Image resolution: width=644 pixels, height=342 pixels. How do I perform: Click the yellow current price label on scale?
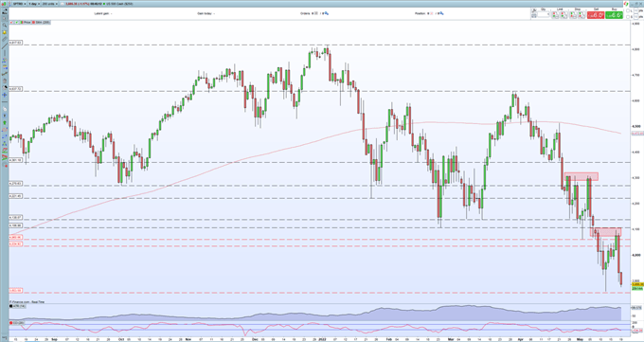tap(637, 284)
